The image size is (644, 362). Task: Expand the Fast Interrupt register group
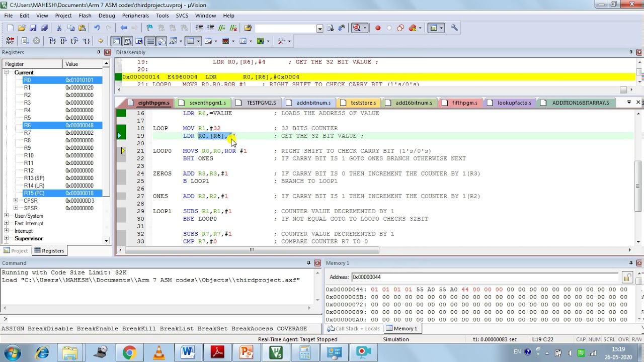click(7, 223)
